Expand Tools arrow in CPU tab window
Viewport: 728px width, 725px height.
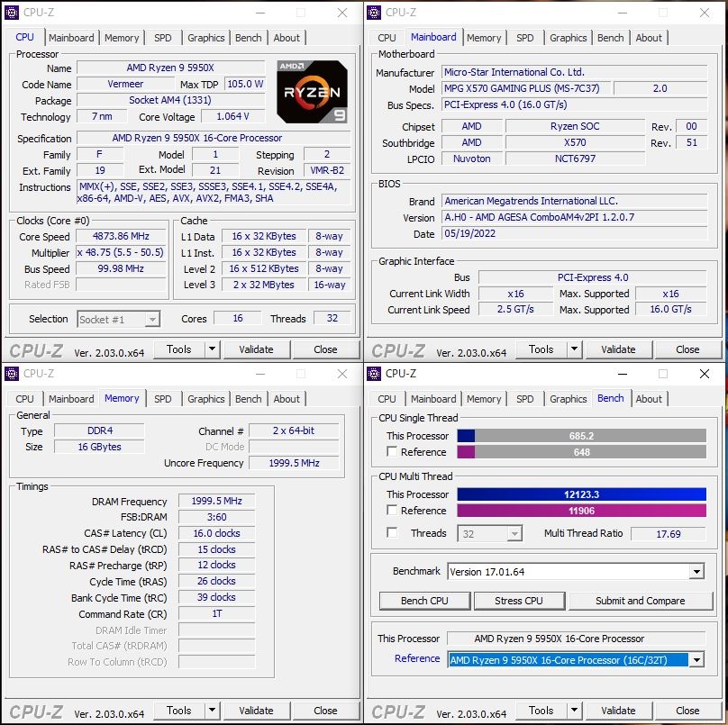click(x=212, y=349)
